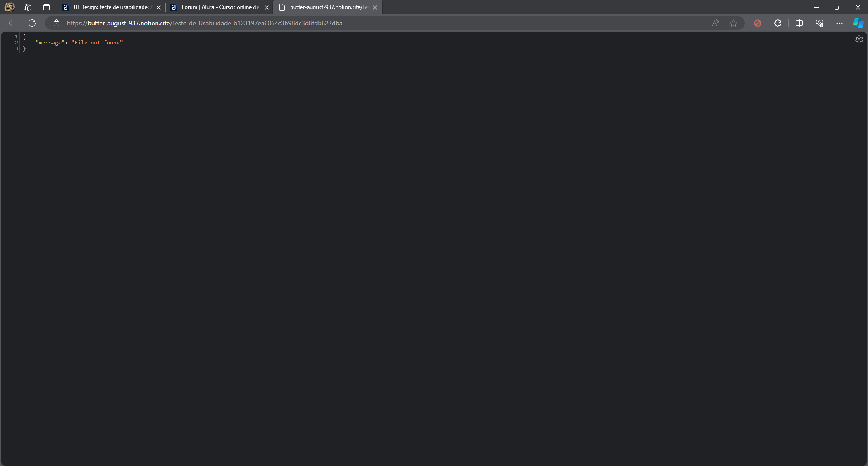The height and width of the screenshot is (466, 868).
Task: Open Read aloud from address bar
Action: pos(715,23)
